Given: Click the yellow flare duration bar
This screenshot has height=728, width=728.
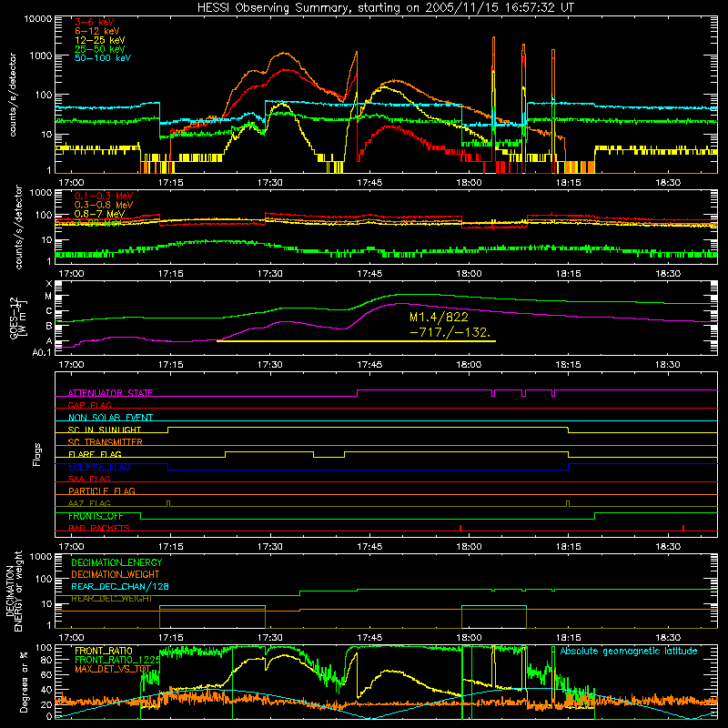Looking at the screenshot, I should 356,341.
